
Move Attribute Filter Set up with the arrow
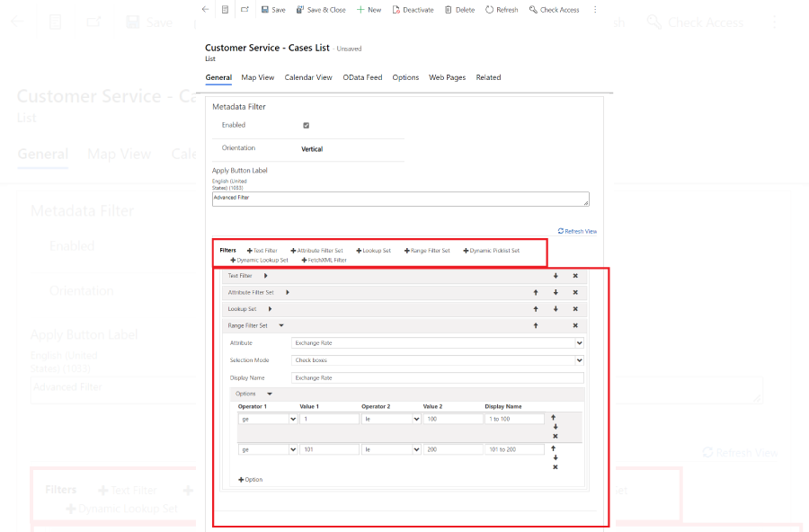536,292
